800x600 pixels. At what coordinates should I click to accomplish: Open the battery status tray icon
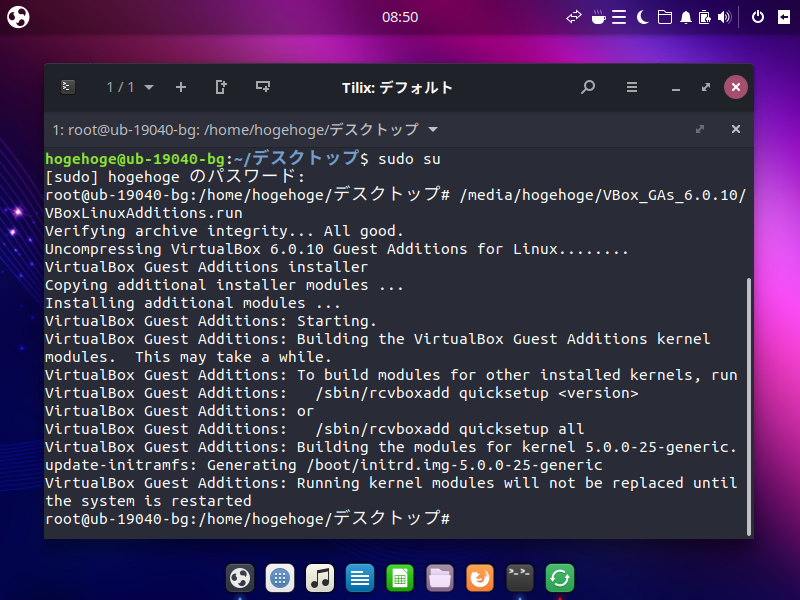point(705,17)
